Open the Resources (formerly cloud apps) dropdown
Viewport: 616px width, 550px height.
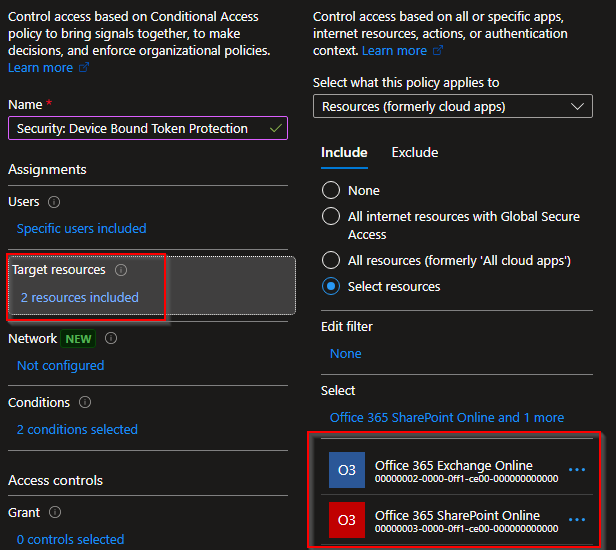point(452,107)
